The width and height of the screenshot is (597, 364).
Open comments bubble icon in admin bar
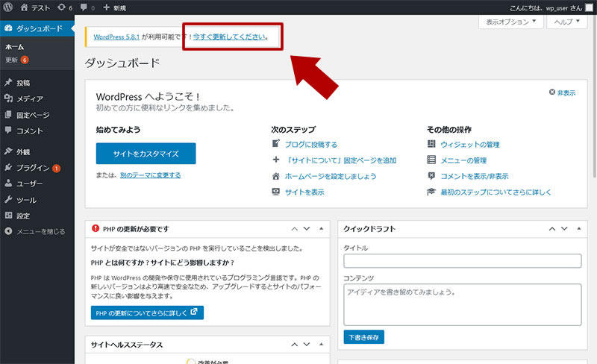pyautogui.click(x=84, y=7)
